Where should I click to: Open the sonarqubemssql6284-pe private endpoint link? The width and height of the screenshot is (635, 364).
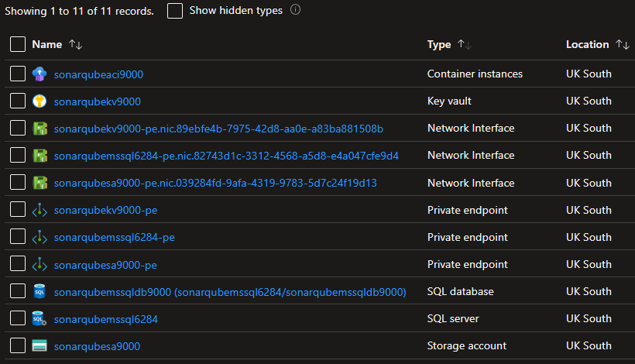(x=114, y=237)
